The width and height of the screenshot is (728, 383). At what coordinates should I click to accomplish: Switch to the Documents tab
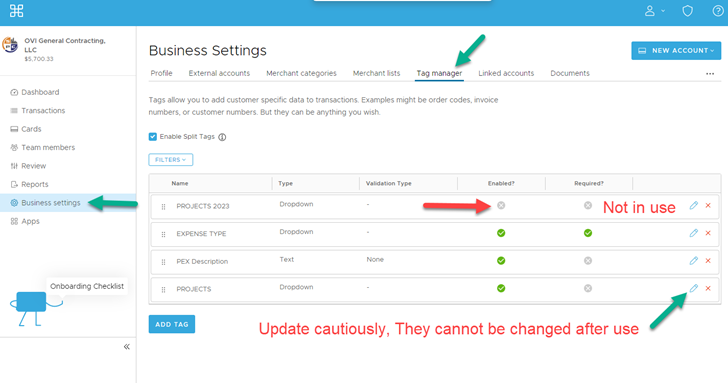[x=570, y=73]
